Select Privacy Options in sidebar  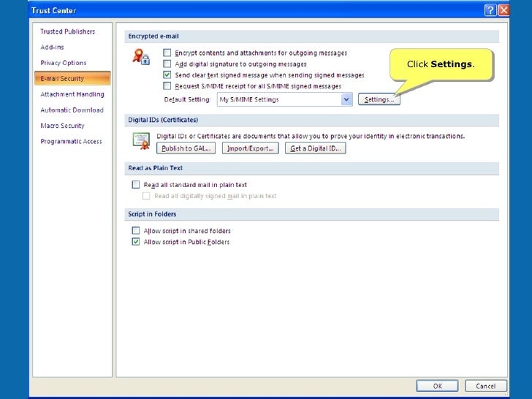tap(64, 63)
